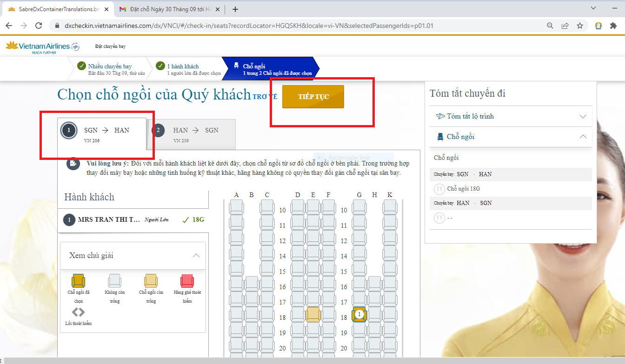Click the TIẾP TỤC button
Screen dimensions: 625x364
pyautogui.click(x=313, y=97)
